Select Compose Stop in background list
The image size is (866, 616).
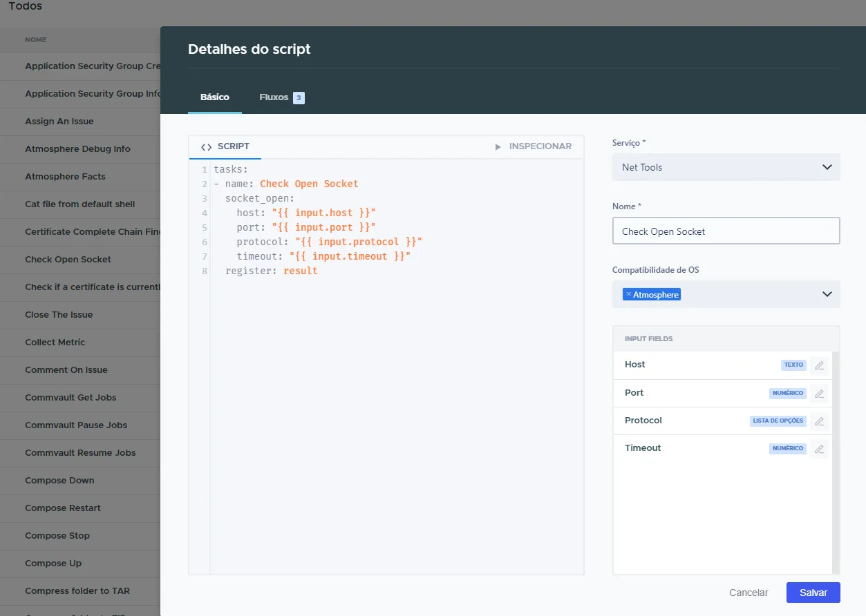pyautogui.click(x=80, y=536)
